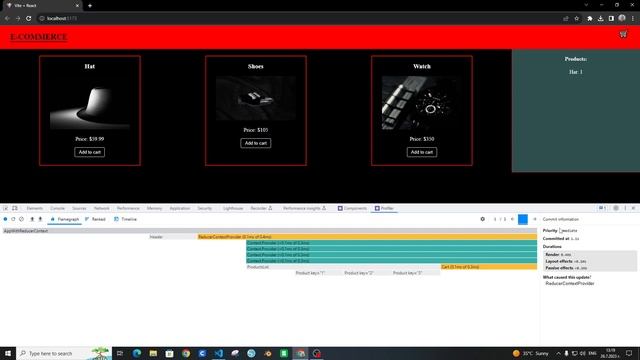Open the Security DevTools tab
640x360 pixels.
pos(204,208)
